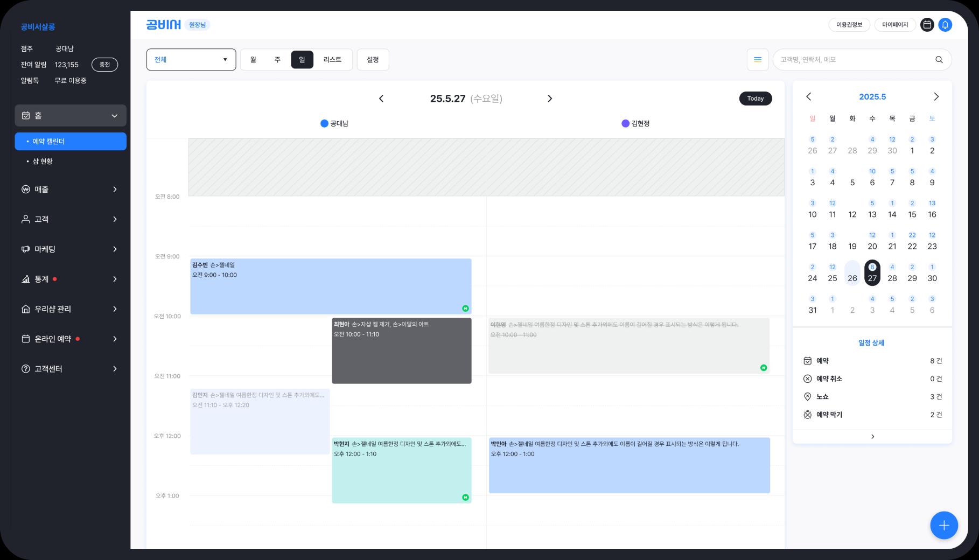The height and width of the screenshot is (560, 979).
Task: Show next month in mini calendar
Action: tap(936, 97)
